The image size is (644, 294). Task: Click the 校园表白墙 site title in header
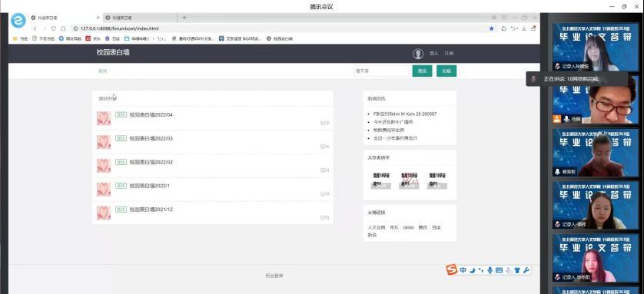tap(113, 52)
